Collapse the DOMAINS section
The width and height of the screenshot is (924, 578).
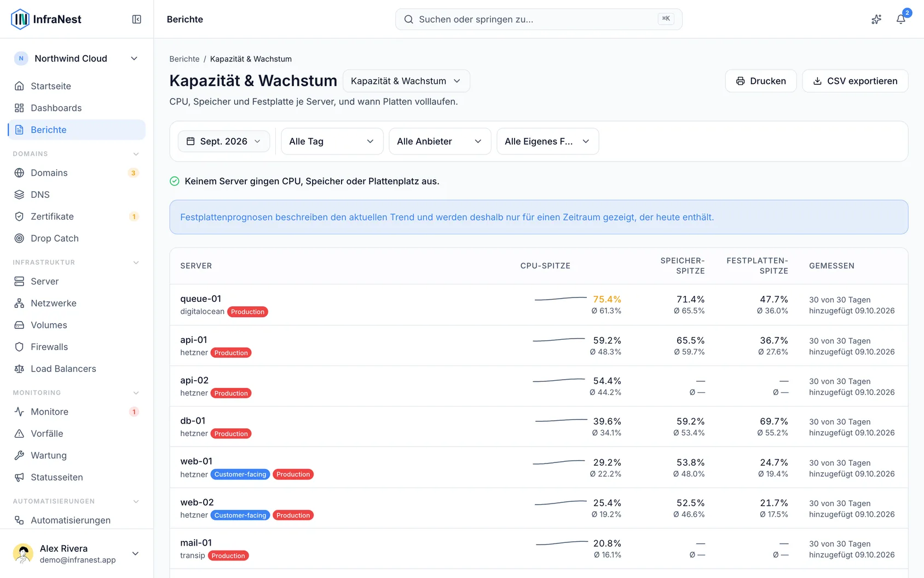(136, 154)
